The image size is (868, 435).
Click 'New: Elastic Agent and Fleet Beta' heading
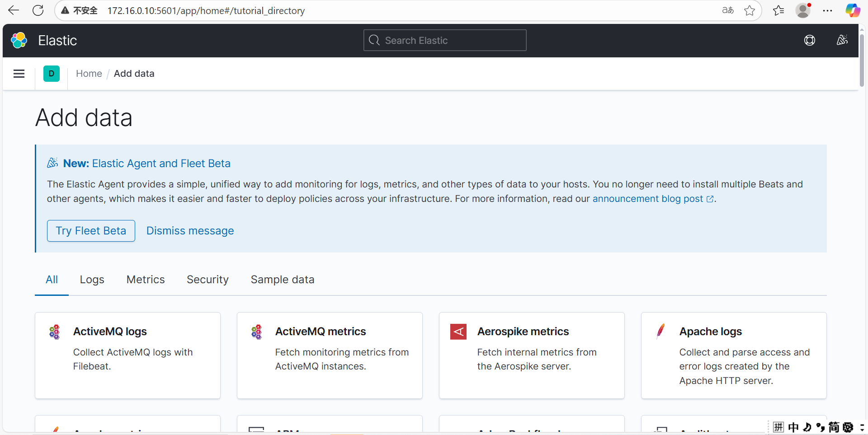(147, 164)
